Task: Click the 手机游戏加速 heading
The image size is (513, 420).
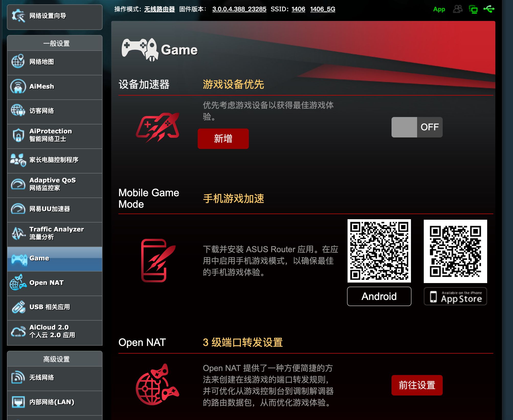Action: (x=233, y=199)
